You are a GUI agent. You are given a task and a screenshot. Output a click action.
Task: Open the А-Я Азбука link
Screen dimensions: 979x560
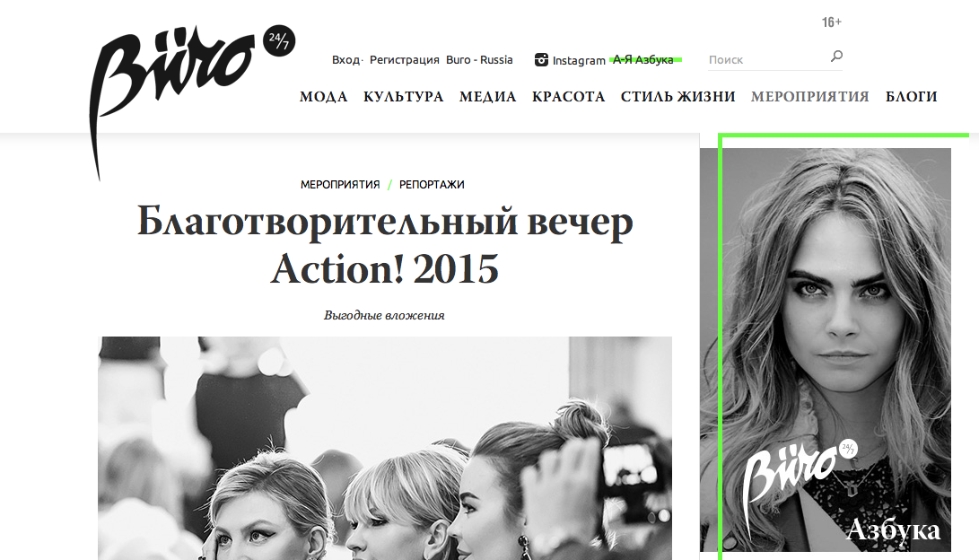tap(643, 60)
